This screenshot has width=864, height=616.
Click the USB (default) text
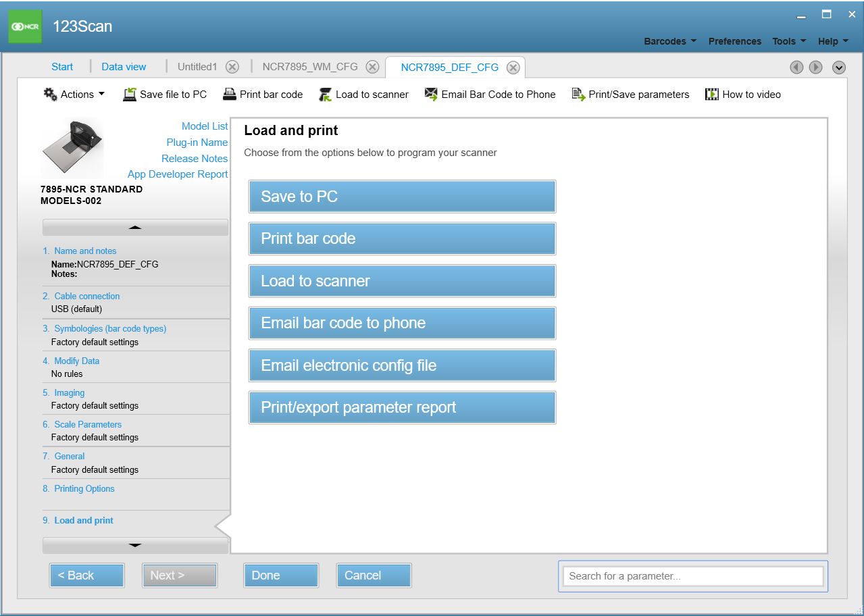[x=76, y=309]
